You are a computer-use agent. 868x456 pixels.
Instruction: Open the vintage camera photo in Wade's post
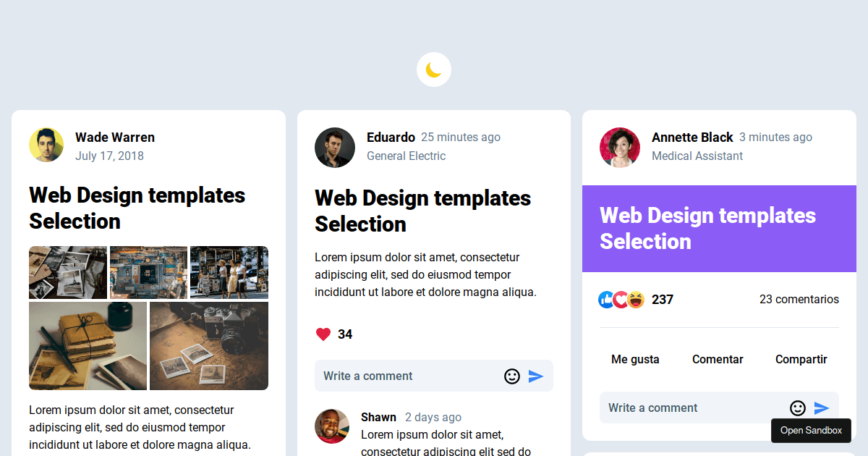tap(209, 346)
